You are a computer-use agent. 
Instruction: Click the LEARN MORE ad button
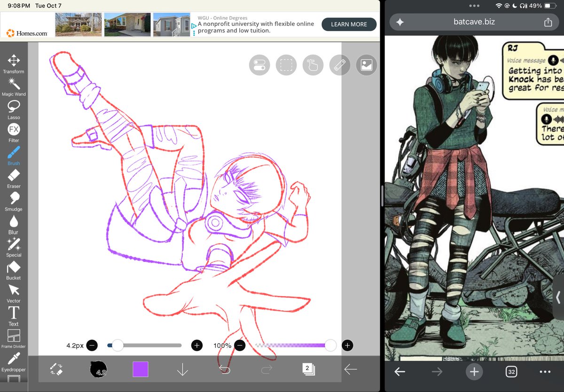coord(349,24)
